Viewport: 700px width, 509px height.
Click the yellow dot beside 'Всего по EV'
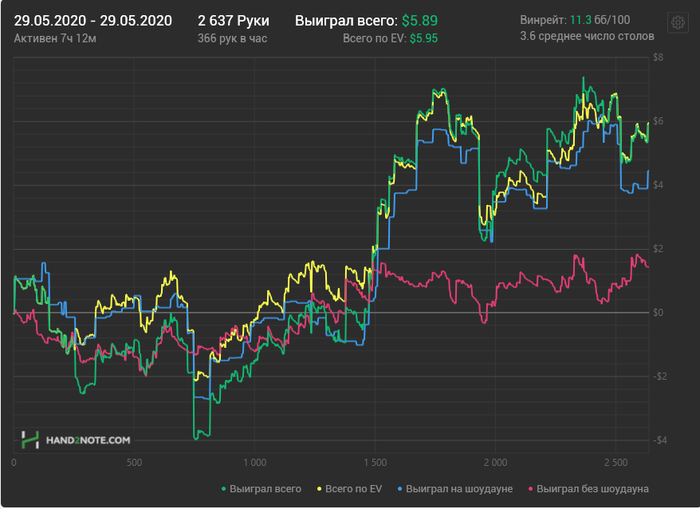(x=319, y=489)
